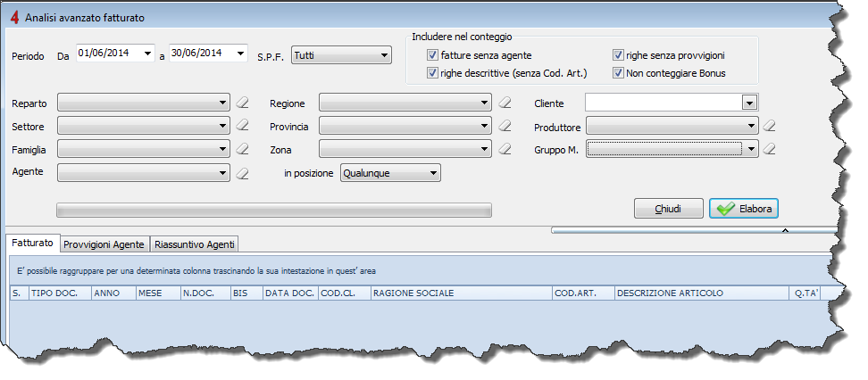The height and width of the screenshot is (380, 868).
Task: Open the Cliente combo box list
Action: (749, 103)
